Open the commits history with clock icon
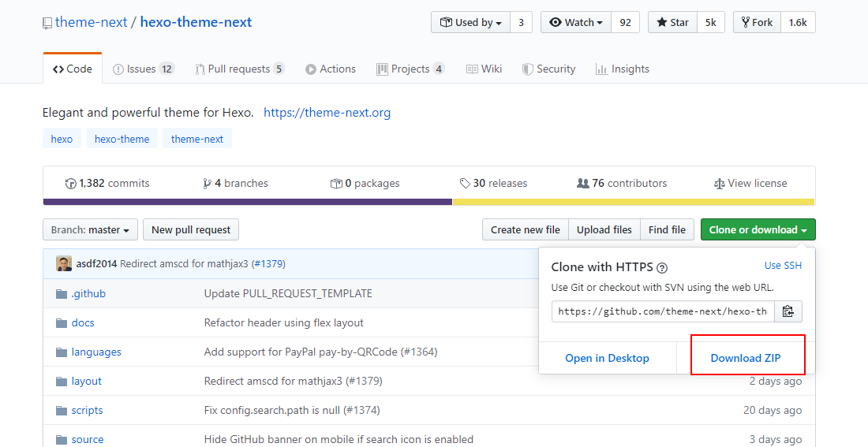 click(x=72, y=184)
